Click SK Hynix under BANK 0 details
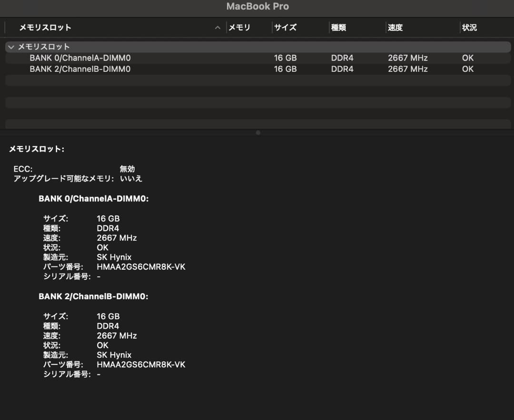The width and height of the screenshot is (514, 420). 114,257
